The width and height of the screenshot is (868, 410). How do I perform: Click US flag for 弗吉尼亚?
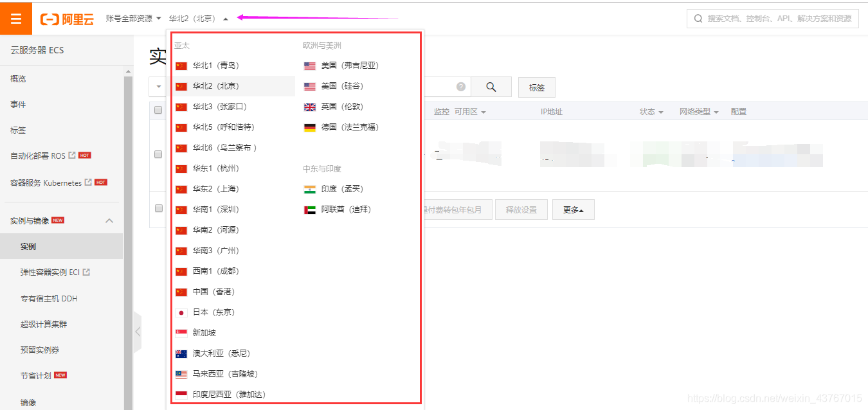(x=310, y=66)
